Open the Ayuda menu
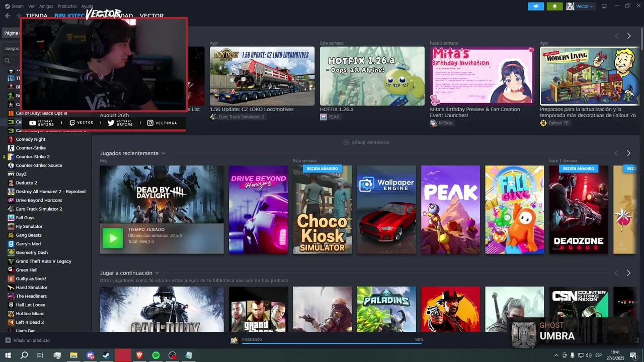 click(87, 6)
